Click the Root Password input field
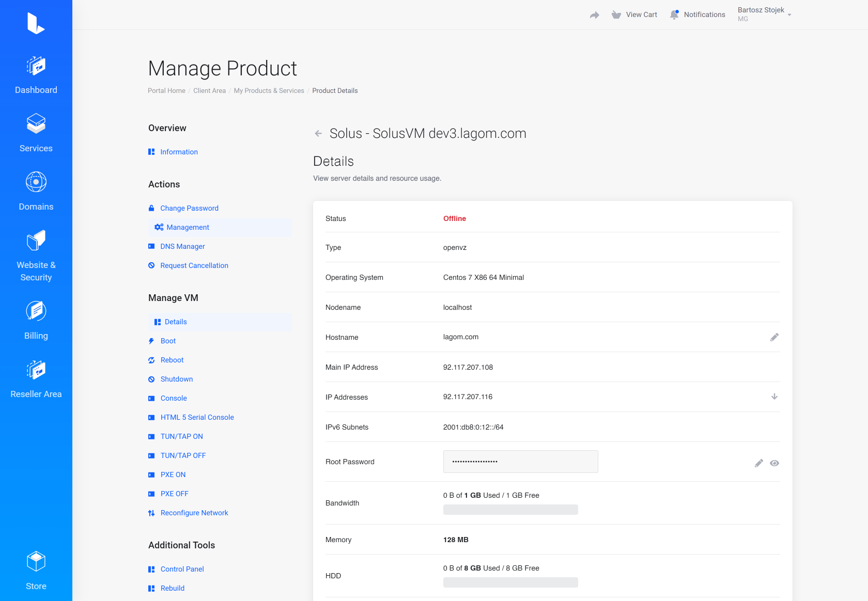 click(521, 462)
